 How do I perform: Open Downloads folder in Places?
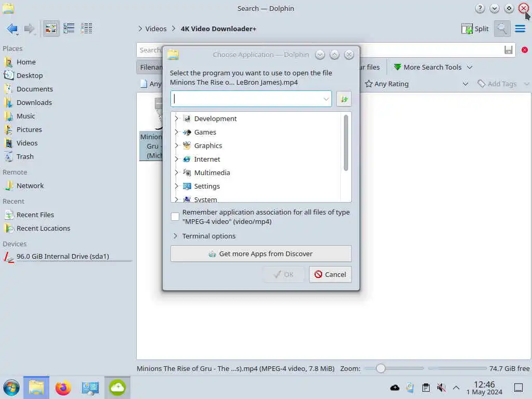(x=34, y=102)
